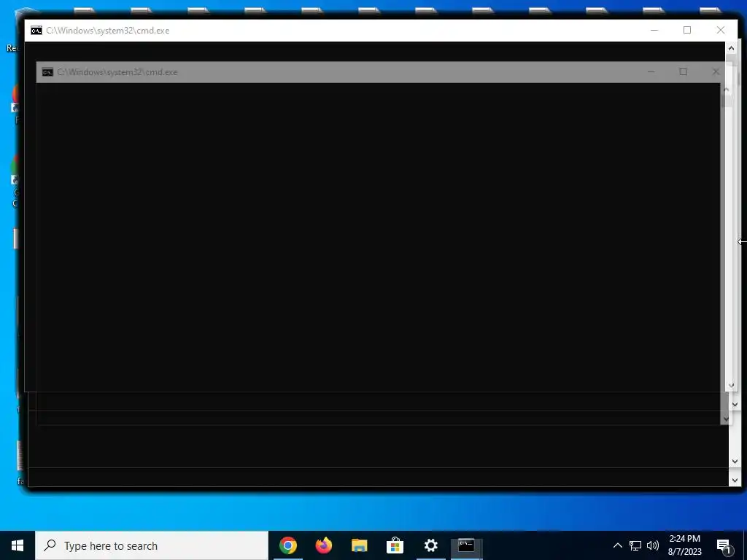
Task: Open the Windows Start menu
Action: point(18,545)
